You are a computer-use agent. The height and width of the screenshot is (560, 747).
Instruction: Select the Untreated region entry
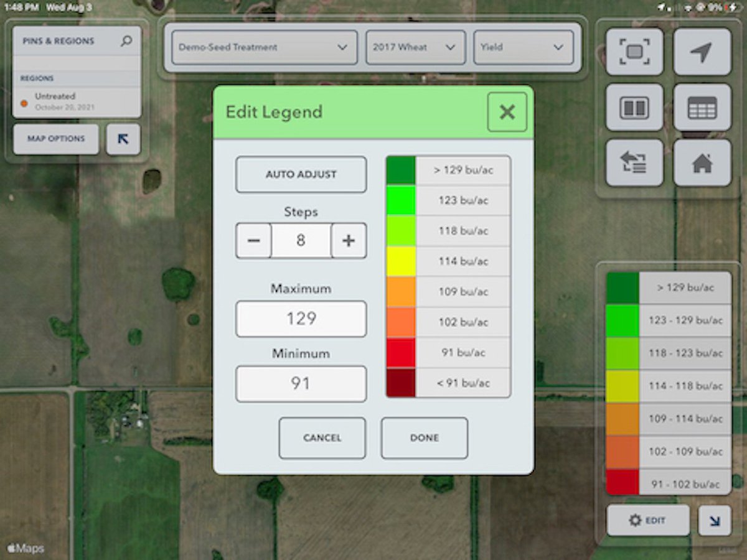coord(77,101)
